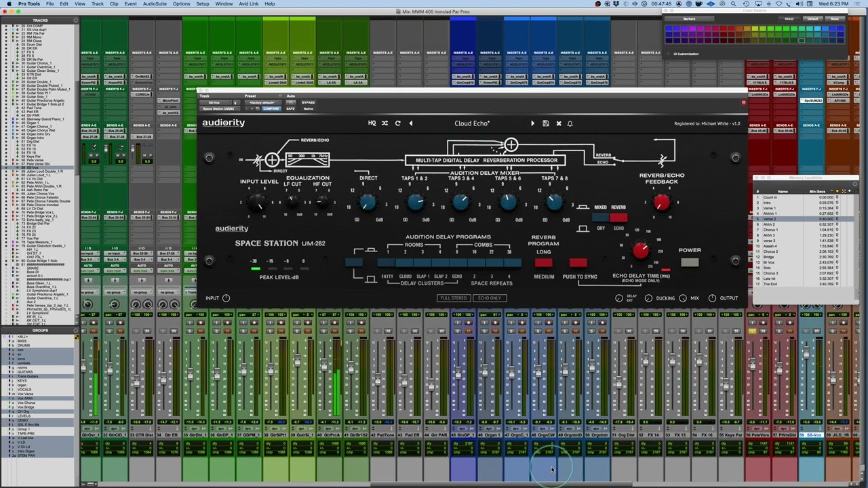The height and width of the screenshot is (488, 868).
Task: Click the MIX knob icon
Action: pos(683,298)
